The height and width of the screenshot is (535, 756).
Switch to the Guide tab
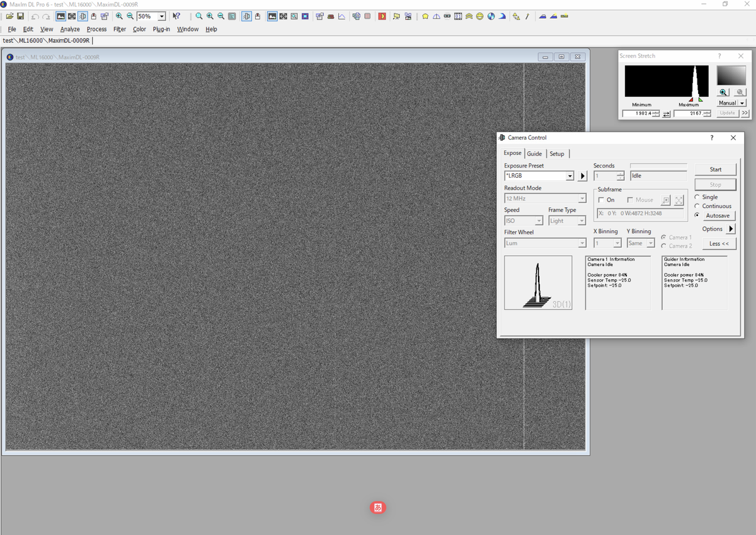pyautogui.click(x=535, y=154)
